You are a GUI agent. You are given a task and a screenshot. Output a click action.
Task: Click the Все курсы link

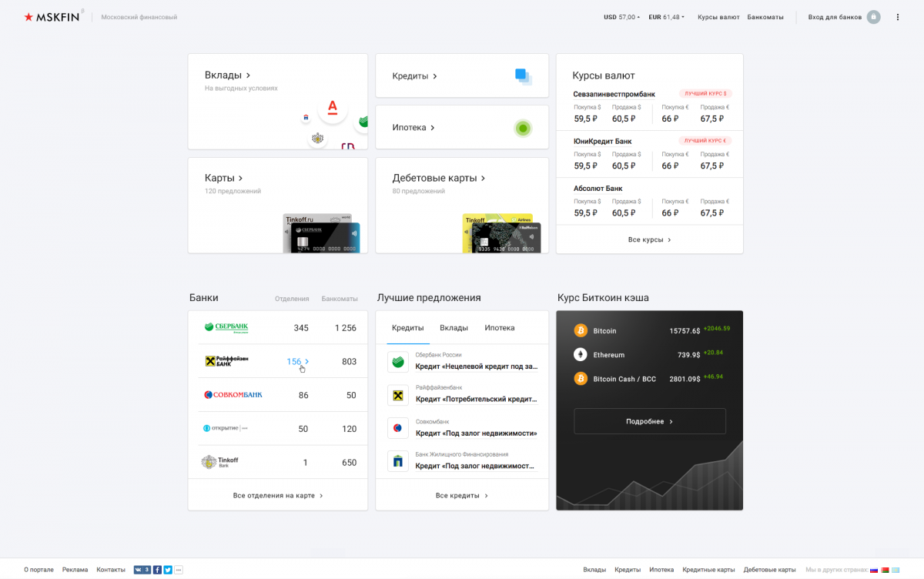click(650, 239)
